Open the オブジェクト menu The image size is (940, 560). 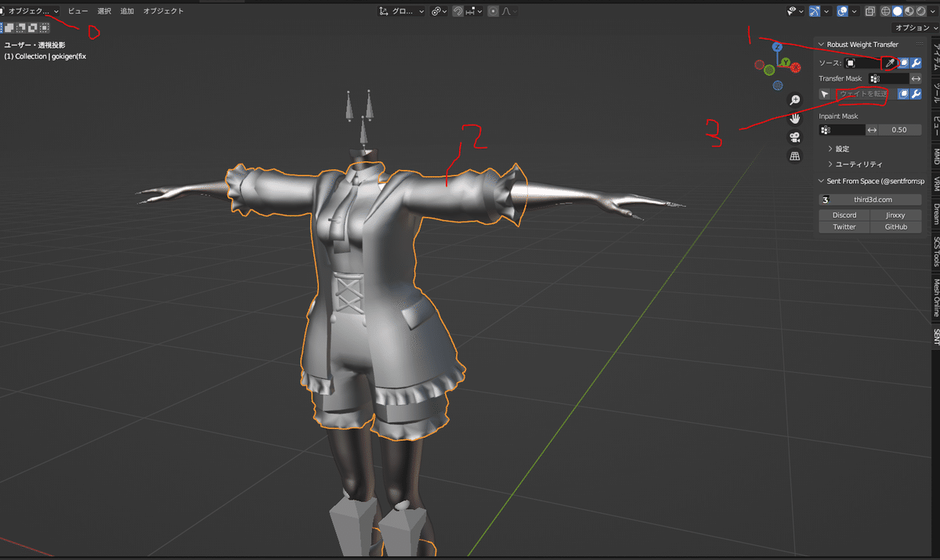click(x=164, y=11)
